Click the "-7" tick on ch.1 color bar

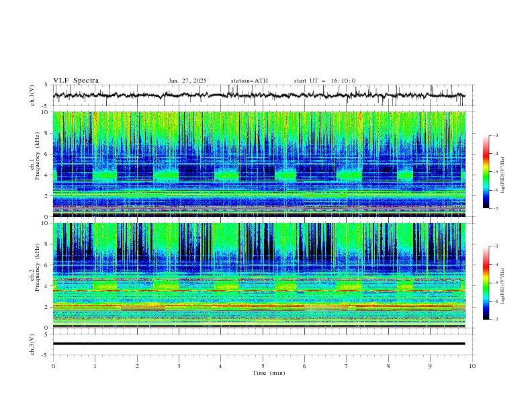496,208
